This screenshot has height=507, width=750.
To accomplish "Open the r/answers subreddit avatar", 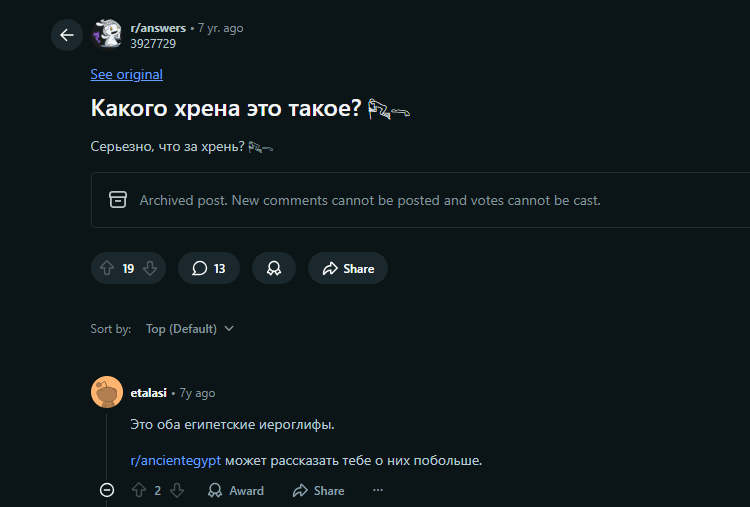I will pos(107,35).
